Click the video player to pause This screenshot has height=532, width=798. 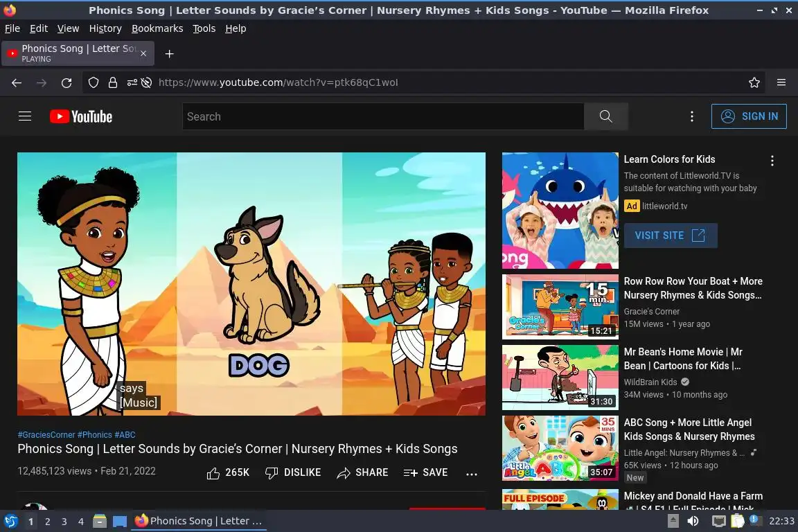point(251,283)
